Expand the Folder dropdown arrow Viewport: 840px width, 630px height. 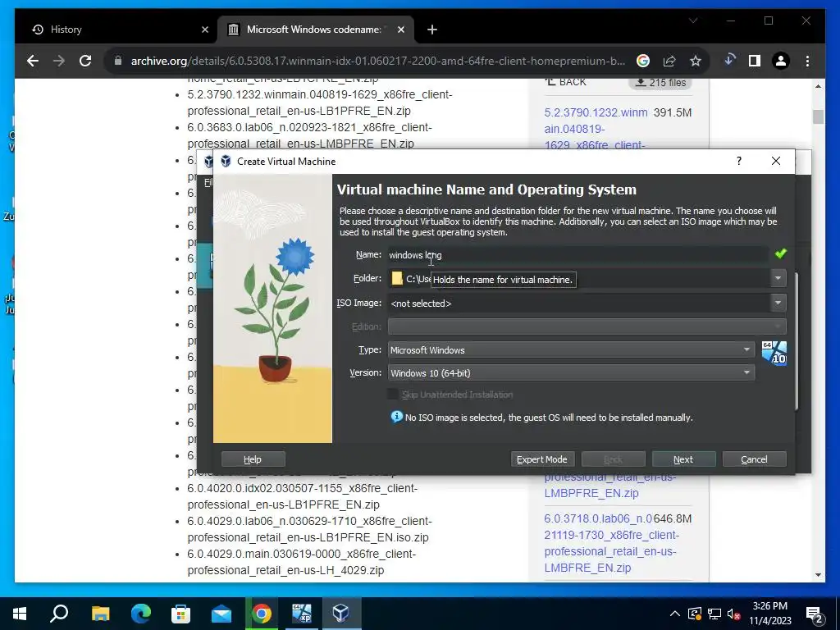(x=778, y=279)
